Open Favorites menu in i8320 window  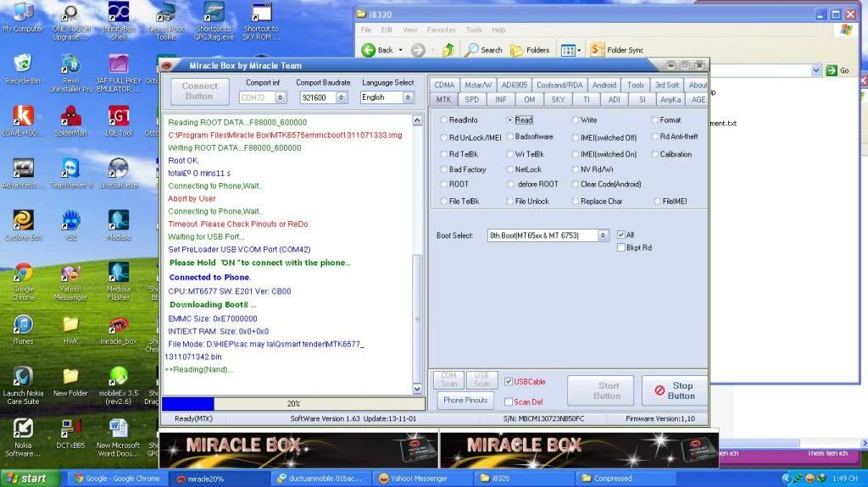tap(441, 30)
